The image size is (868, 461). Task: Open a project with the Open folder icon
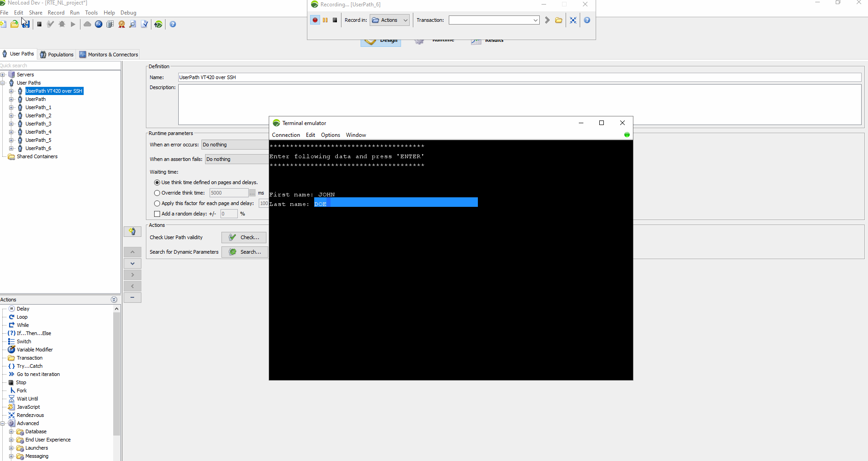tap(14, 24)
